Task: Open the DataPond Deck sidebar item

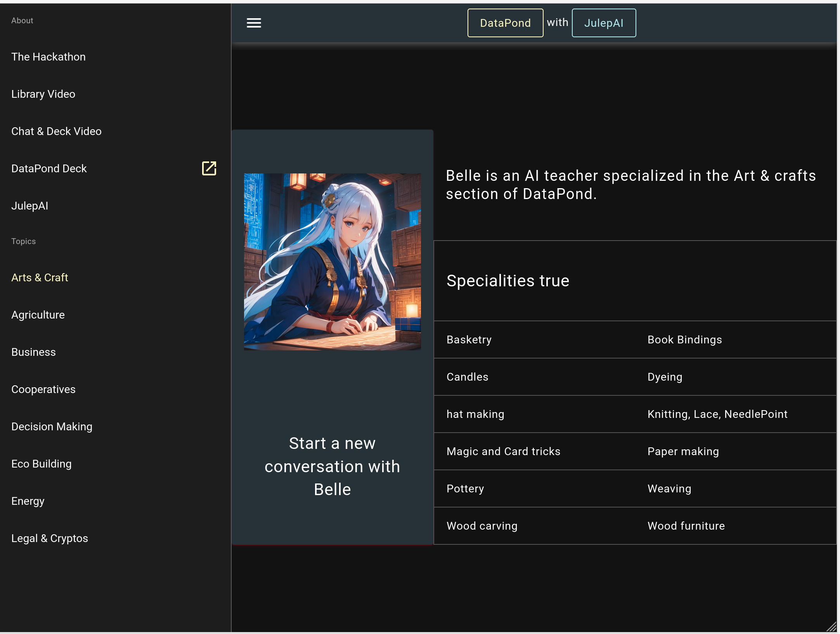Action: click(49, 168)
